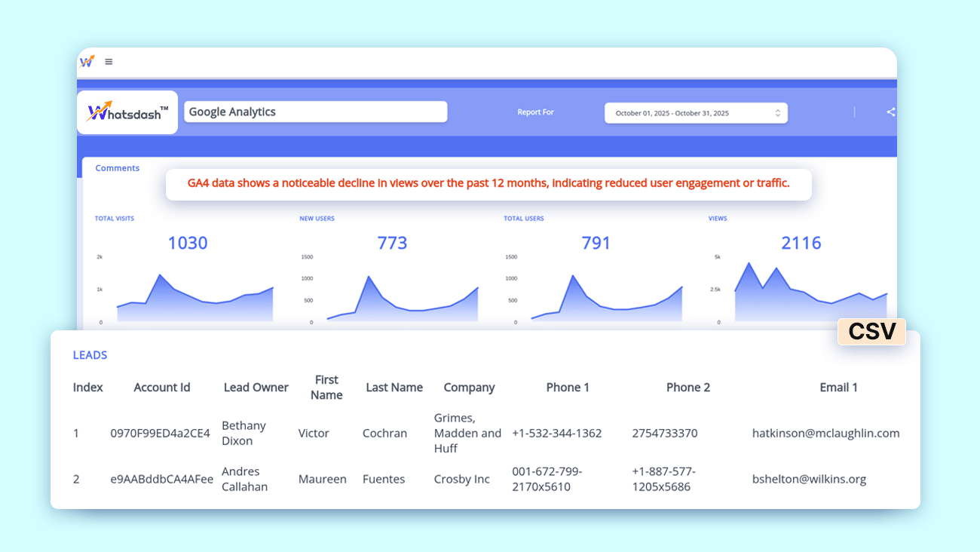Select the Views count of 2116
Viewport: 980px width, 552px height.
[x=801, y=242]
